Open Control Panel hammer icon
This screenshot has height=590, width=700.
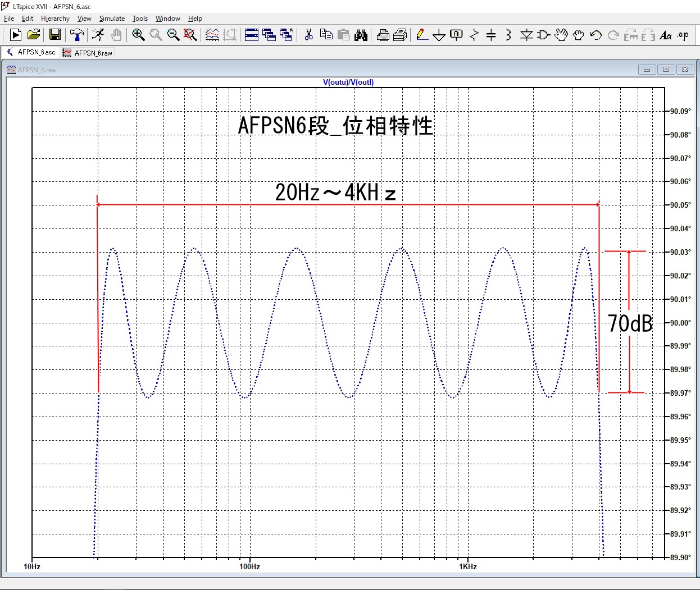[x=76, y=35]
